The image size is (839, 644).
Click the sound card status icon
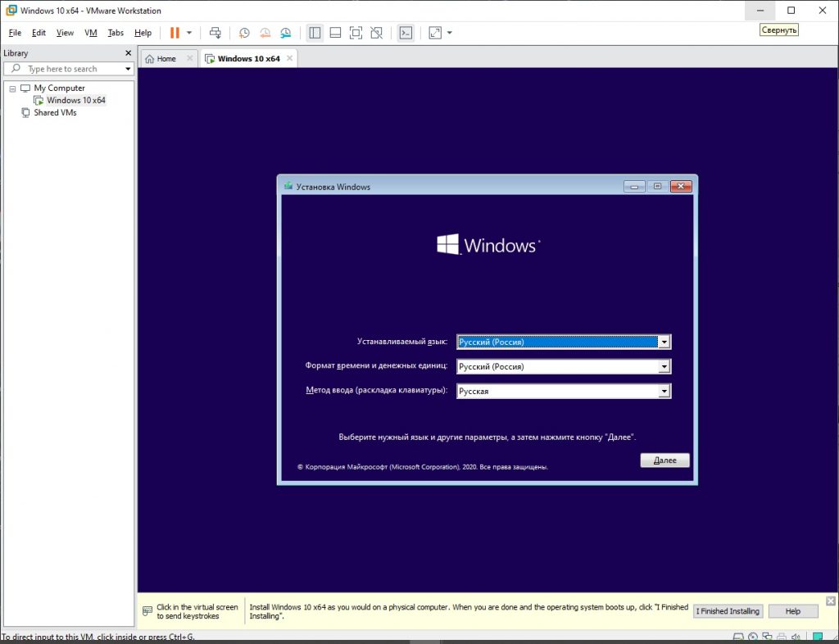(796, 637)
